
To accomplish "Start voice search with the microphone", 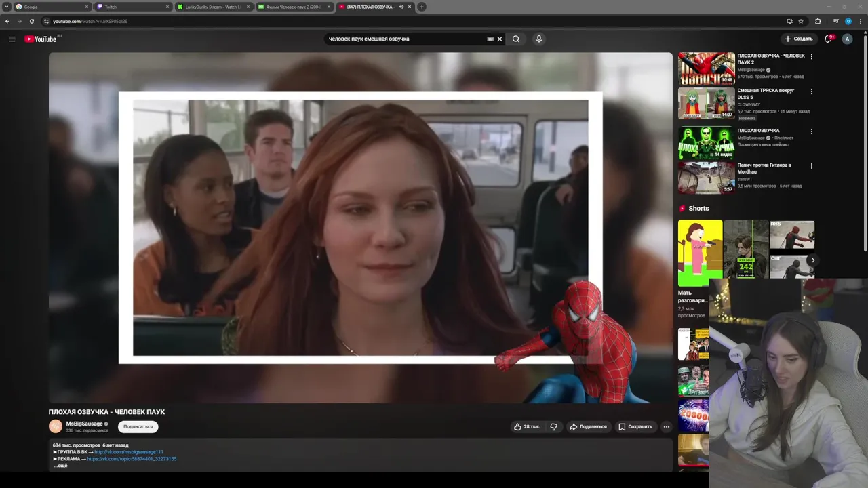I will [x=538, y=39].
